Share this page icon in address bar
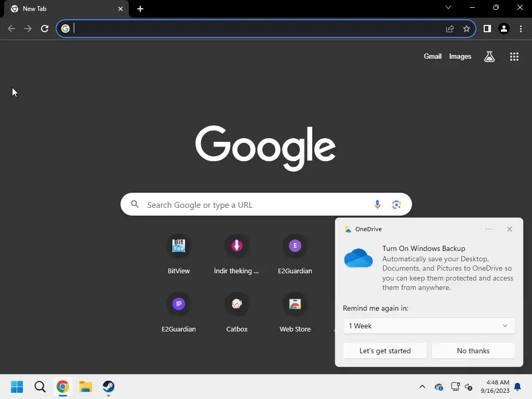This screenshot has width=532, height=399. 450,29
